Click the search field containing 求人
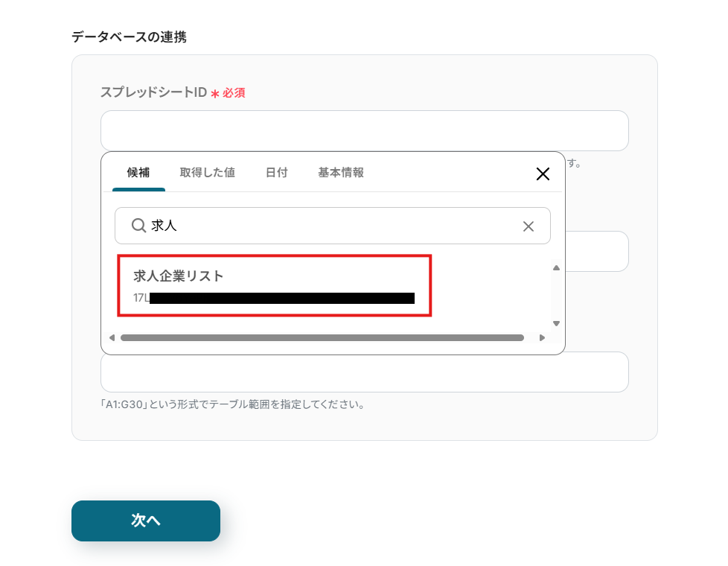This screenshot has width=728, height=566. (335, 226)
